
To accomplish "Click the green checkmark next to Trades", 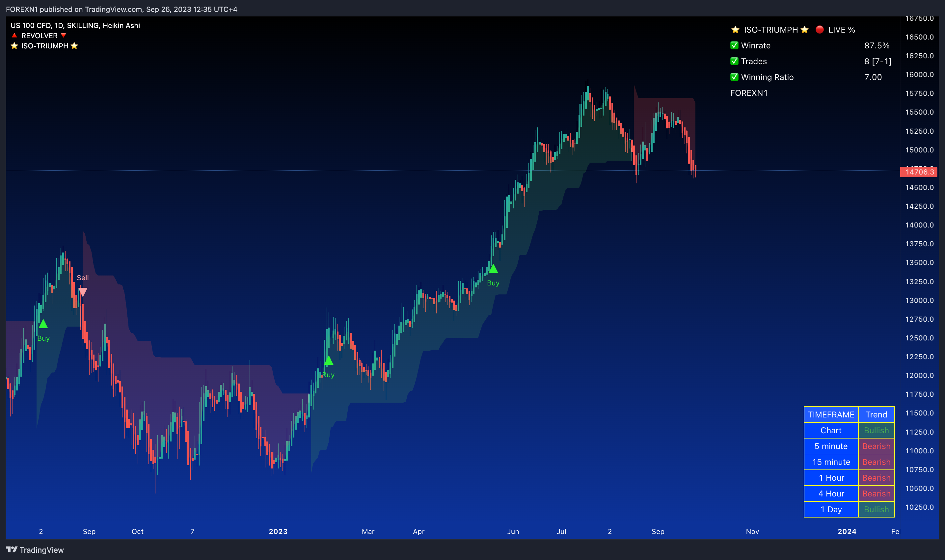I will coord(734,61).
